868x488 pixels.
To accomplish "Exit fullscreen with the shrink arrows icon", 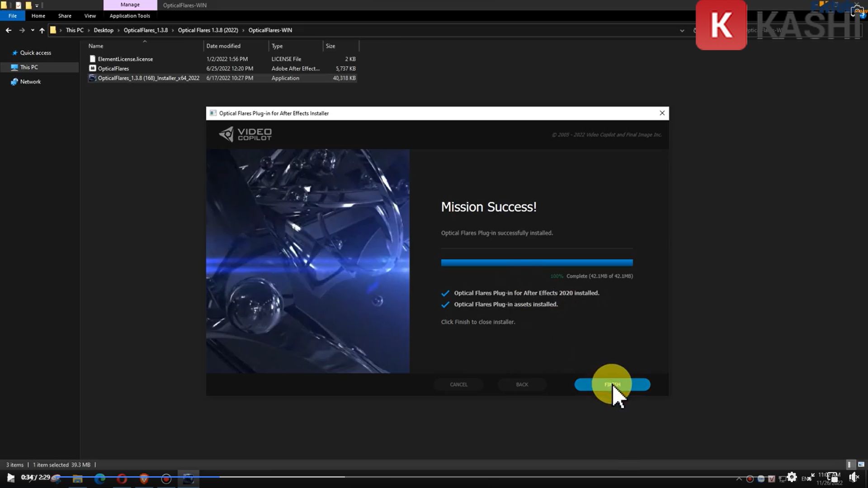I will tap(811, 476).
